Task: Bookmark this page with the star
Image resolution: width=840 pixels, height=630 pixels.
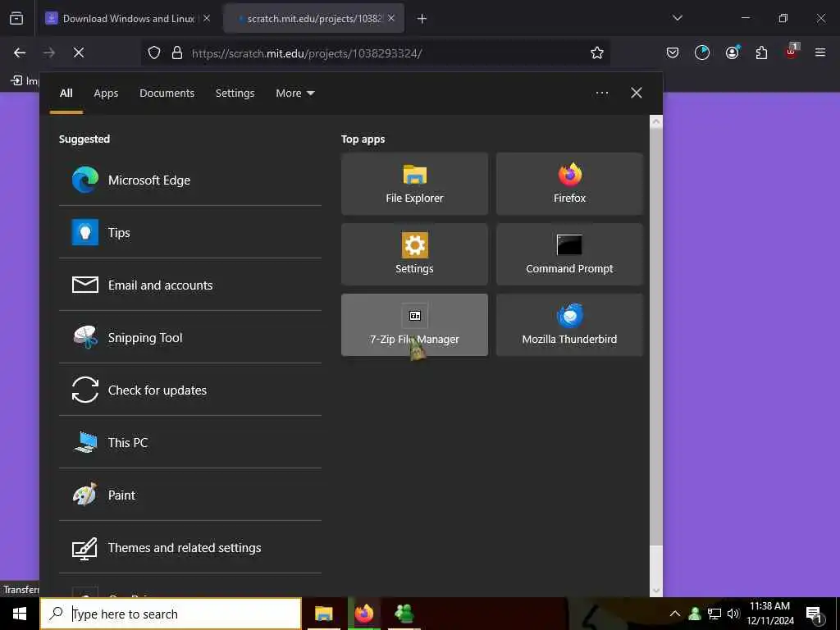Action: [597, 52]
